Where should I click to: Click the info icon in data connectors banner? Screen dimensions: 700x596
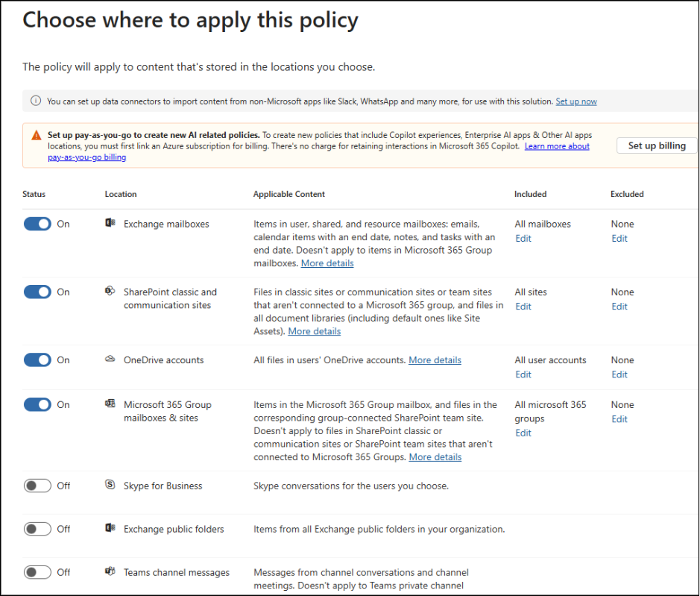(x=36, y=101)
